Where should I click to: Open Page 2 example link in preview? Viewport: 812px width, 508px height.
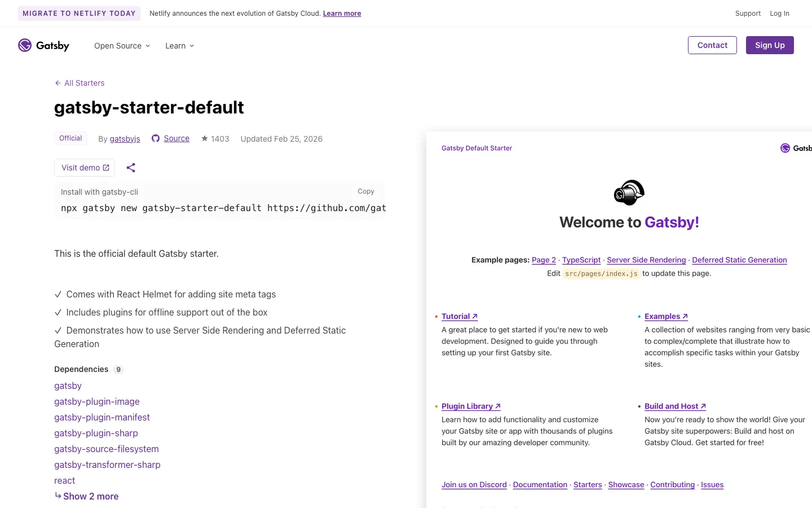pyautogui.click(x=544, y=260)
